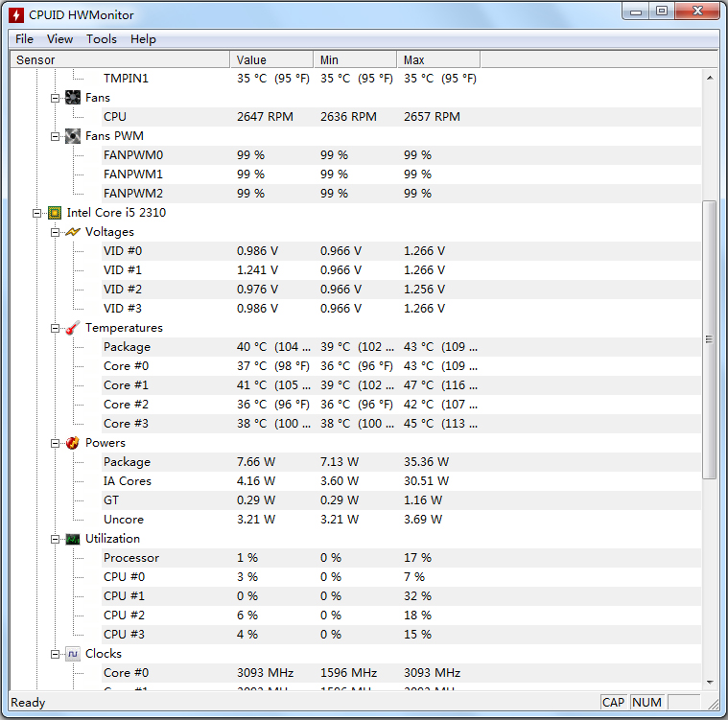Screen dimensions: 728x720
Task: Click the Ready status bar text
Action: 28,703
